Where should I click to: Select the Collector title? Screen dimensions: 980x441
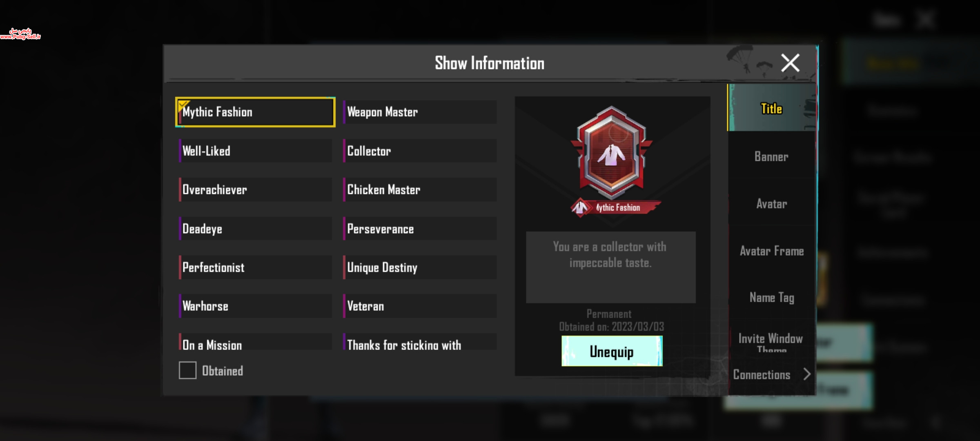[420, 151]
